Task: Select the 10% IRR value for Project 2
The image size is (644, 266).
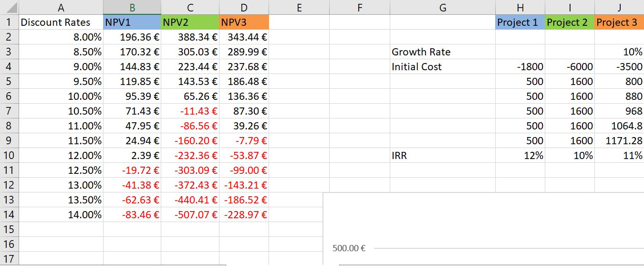Action: pos(570,155)
